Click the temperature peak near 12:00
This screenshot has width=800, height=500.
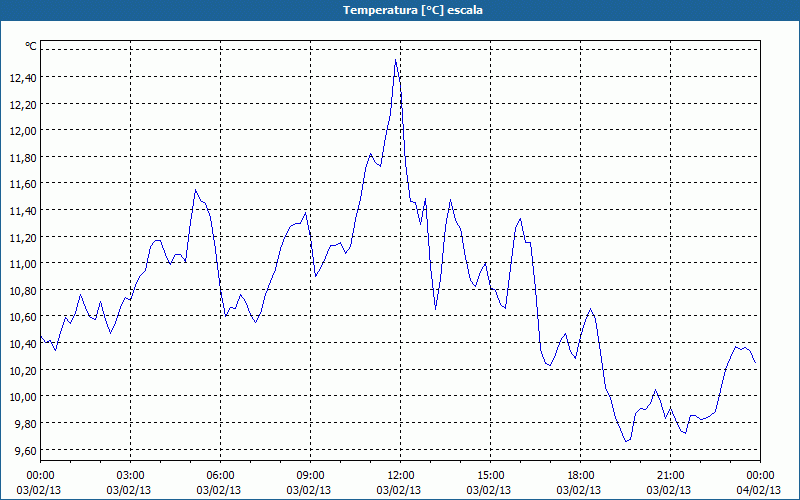pos(395,60)
